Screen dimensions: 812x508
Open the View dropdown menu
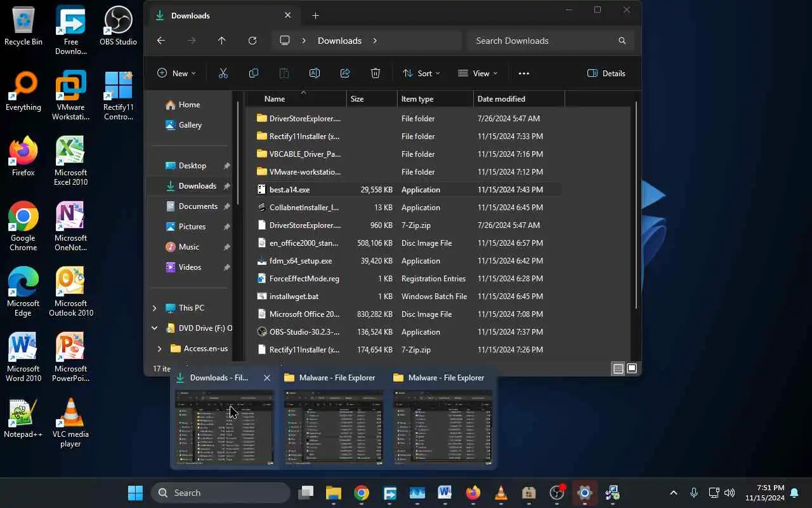pos(478,73)
